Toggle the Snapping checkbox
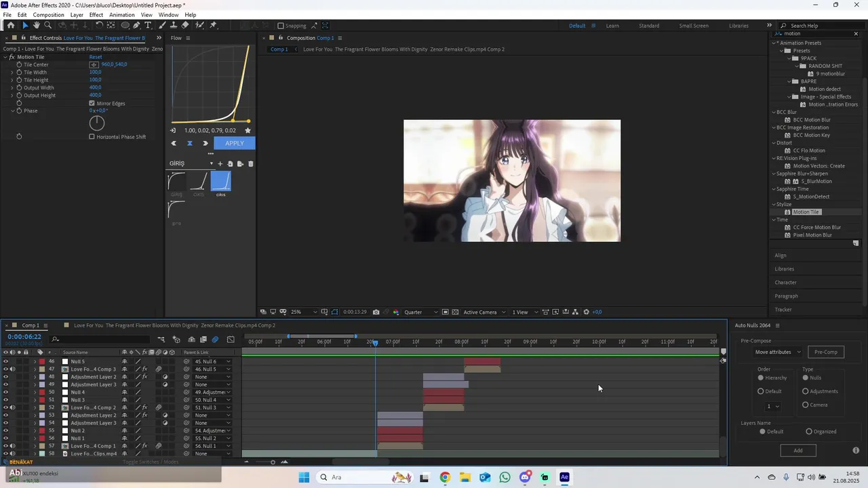Image resolution: width=868 pixels, height=488 pixels. (280, 26)
